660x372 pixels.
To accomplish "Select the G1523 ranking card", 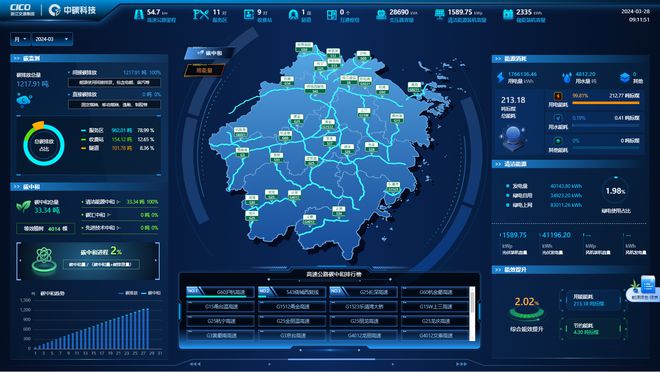I will [364, 307].
